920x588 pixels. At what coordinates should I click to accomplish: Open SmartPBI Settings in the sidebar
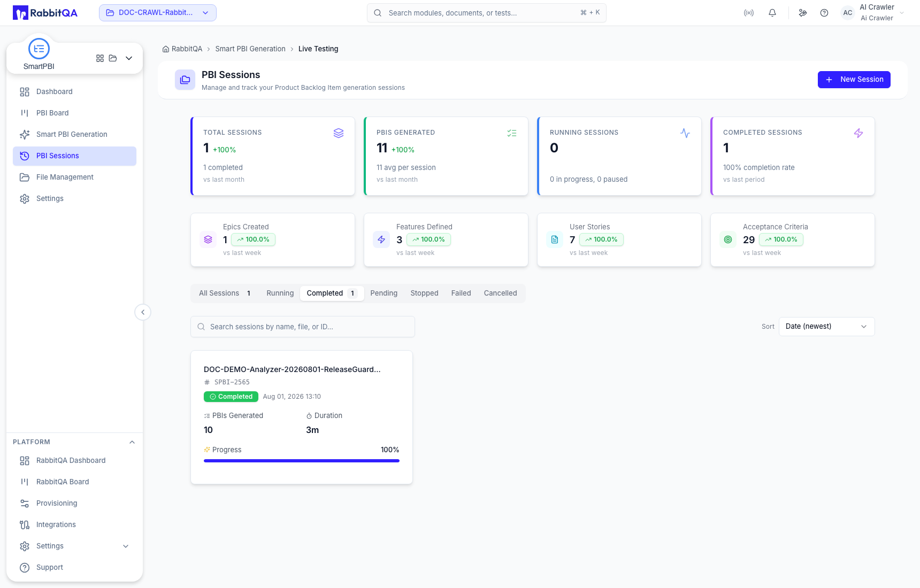pos(75,199)
